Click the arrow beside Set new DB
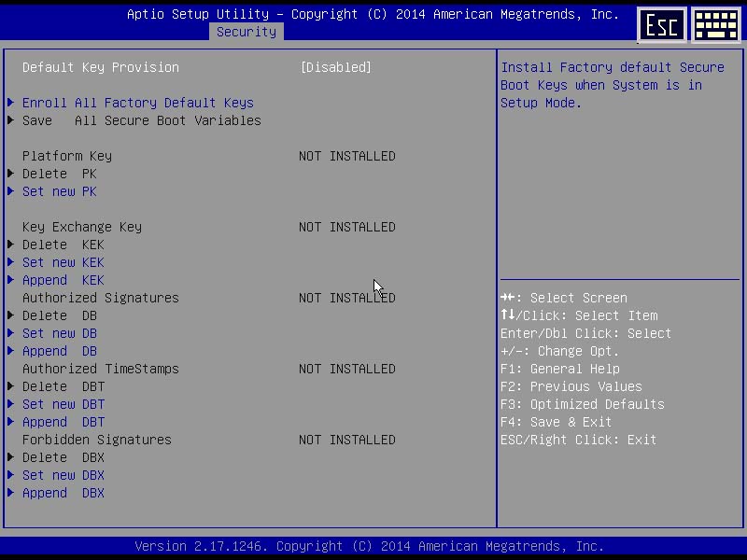Image resolution: width=747 pixels, height=560 pixels. point(11,333)
